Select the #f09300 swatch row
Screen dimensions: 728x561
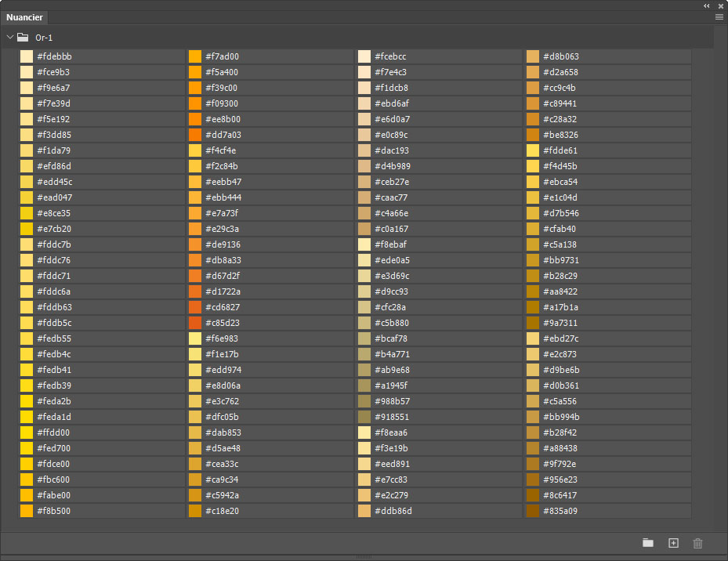pos(270,103)
